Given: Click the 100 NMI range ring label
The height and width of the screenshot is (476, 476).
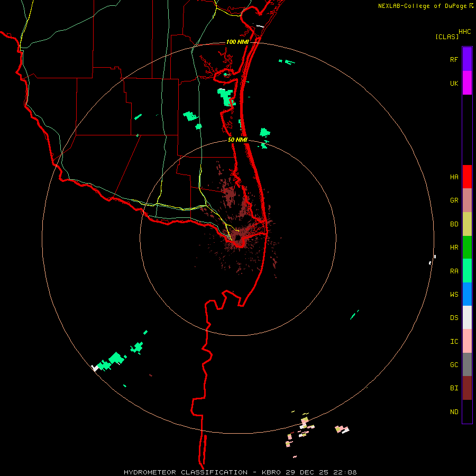Looking at the screenshot, I should tap(237, 42).
